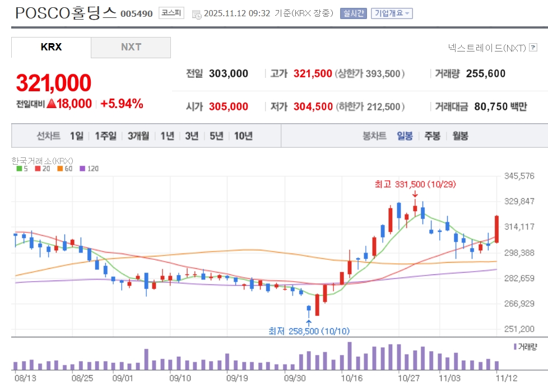Click the 넥스트레이드(NXT) link
Viewport: 548px width, 392px height.
click(487, 48)
